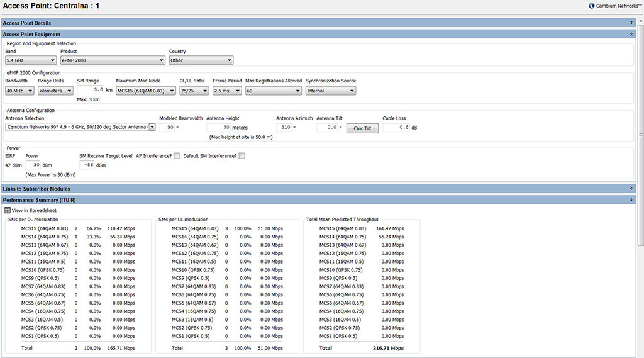644x358 pixels.
Task: Click the 'Max: 3 km' note
Action: pyautogui.click(x=88, y=99)
